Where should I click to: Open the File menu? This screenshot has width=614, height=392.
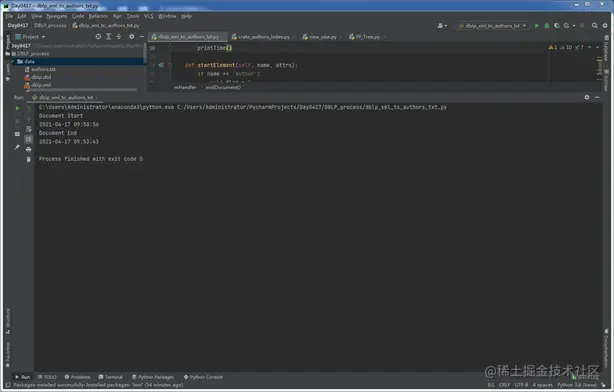pyautogui.click(x=9, y=16)
